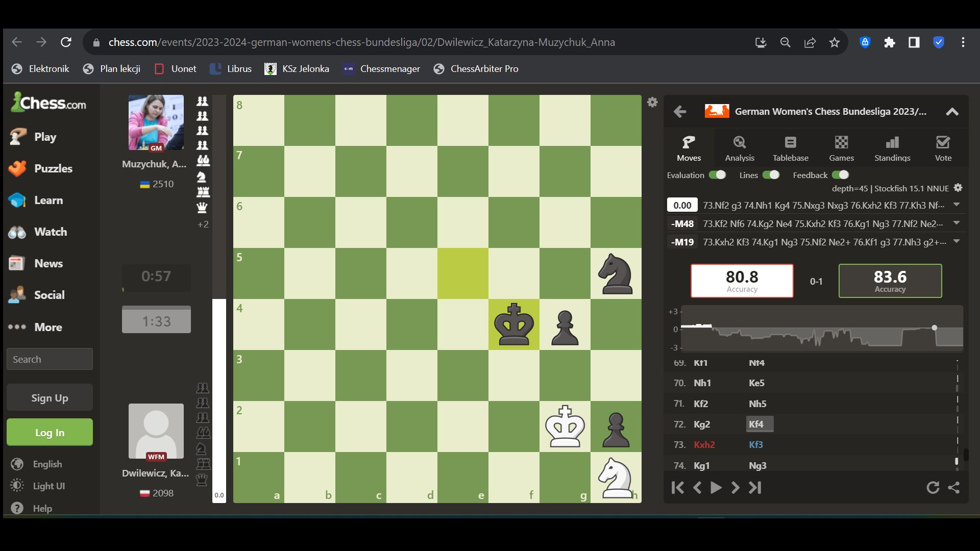This screenshot has width=980, height=551.
Task: Jump to first move button
Action: (678, 488)
